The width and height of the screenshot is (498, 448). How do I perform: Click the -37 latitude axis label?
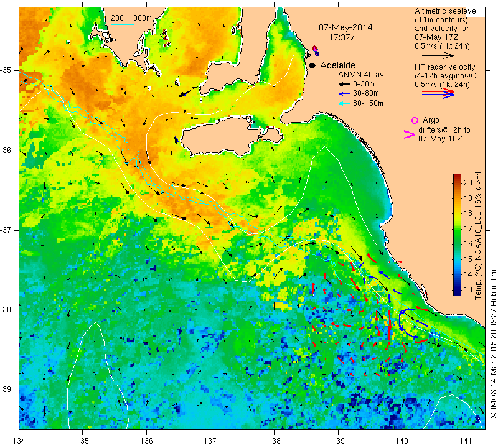point(6,230)
